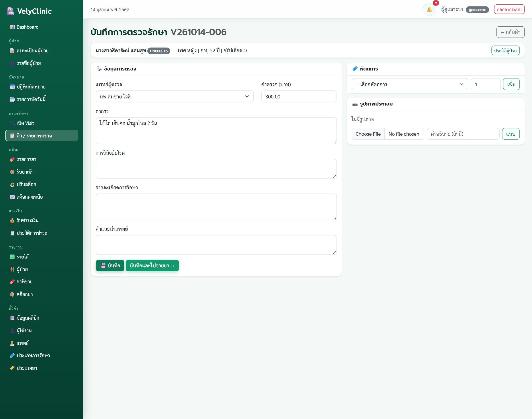Click เพิ่ม to add procedure
Image resolution: width=532 pixels, height=419 pixels.
[511, 84]
